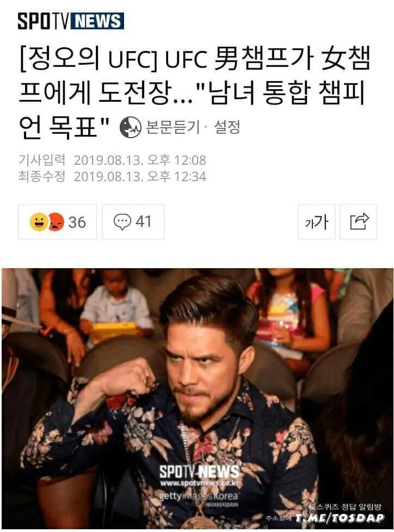Select the reaction count 36
Screen dimensions: 394x532
click(77, 222)
